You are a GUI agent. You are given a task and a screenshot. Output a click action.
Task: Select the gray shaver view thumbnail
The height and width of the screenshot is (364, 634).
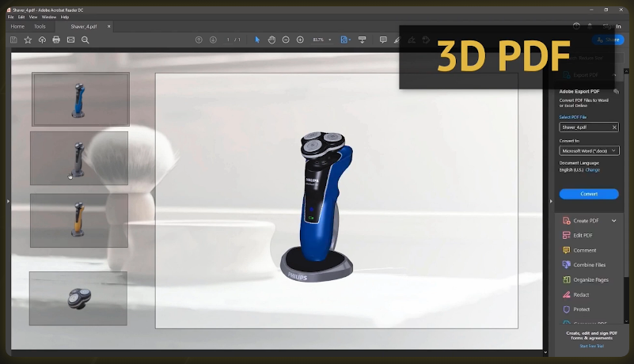[x=79, y=158]
